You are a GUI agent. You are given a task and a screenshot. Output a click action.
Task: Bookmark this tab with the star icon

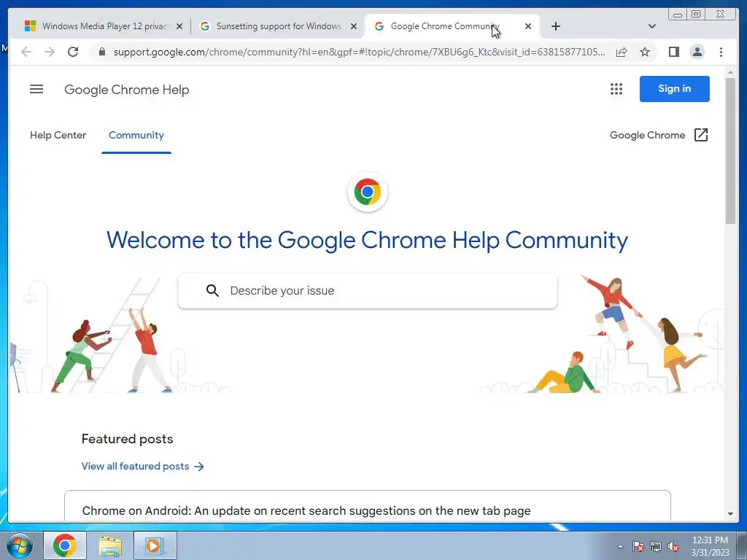(x=645, y=52)
